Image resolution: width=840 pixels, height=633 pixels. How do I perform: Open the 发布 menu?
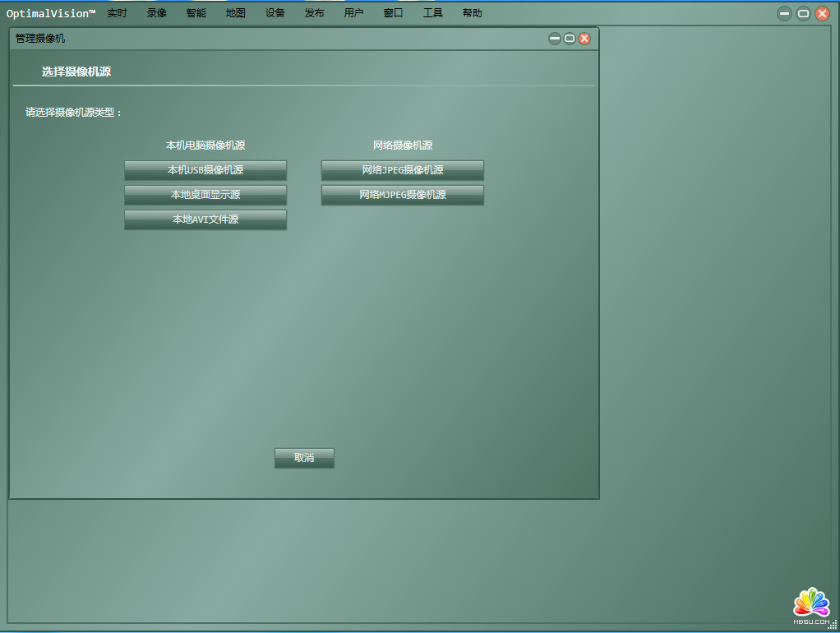[314, 13]
